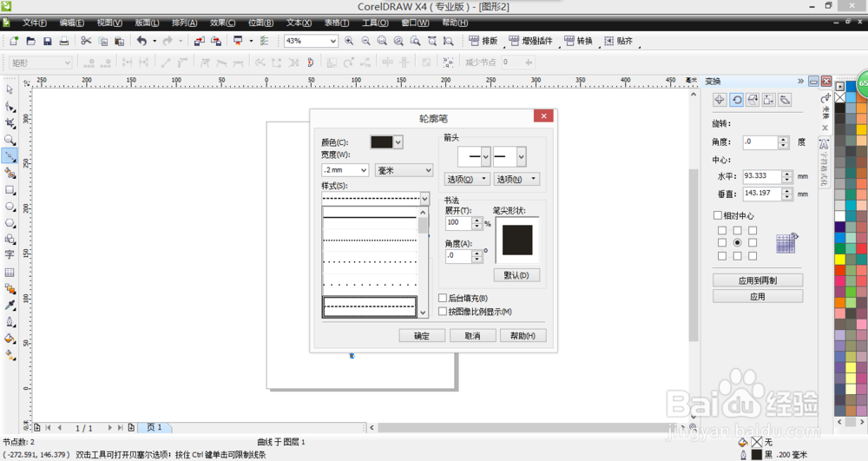The height and width of the screenshot is (461, 868).
Task: Select the Pick tool in the toolbox
Action: pyautogui.click(x=10, y=89)
